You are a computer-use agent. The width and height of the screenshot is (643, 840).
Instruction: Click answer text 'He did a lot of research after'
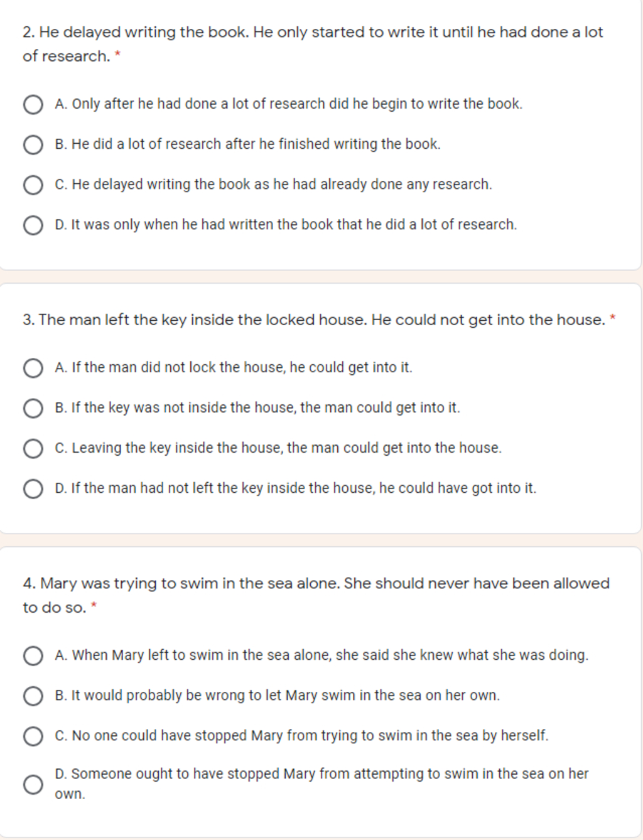(248, 144)
